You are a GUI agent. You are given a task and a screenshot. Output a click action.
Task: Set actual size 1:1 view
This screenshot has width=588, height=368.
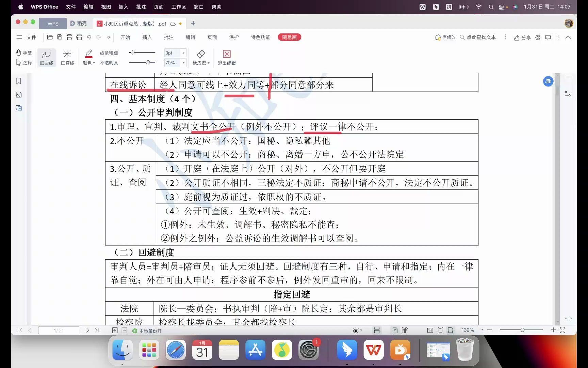pos(430,330)
